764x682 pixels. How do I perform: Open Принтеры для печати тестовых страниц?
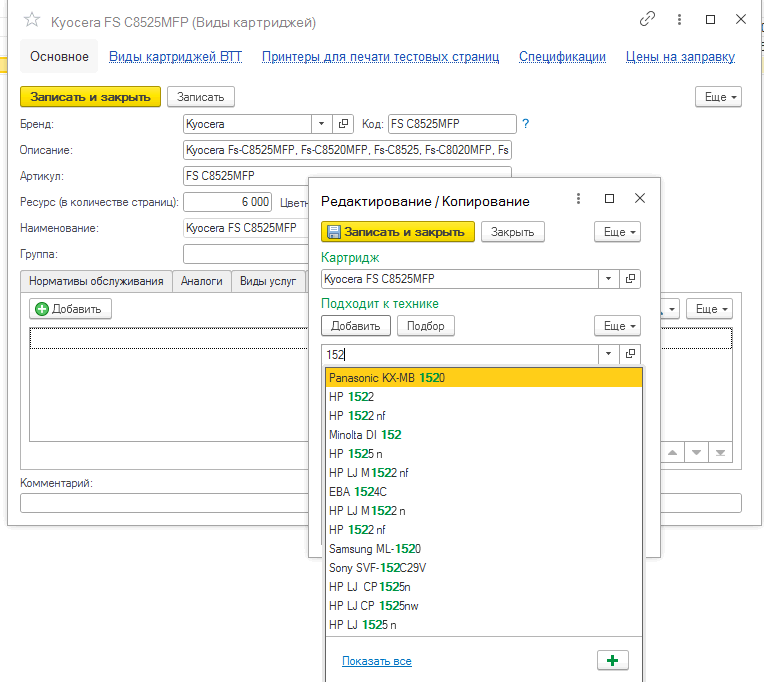coord(381,57)
